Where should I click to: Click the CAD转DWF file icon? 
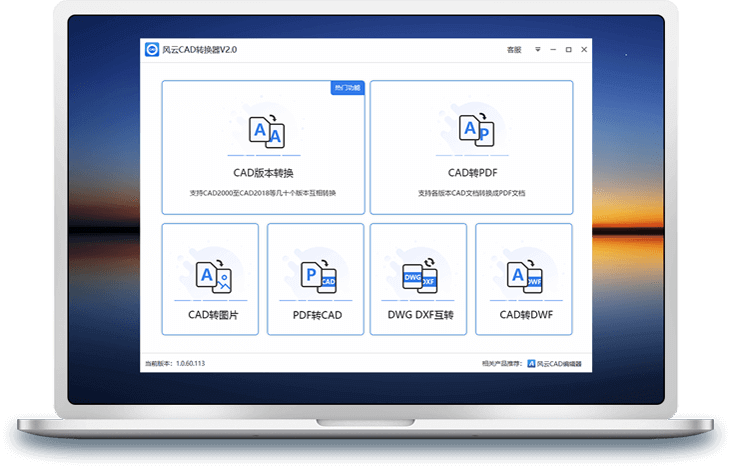[x=524, y=276]
